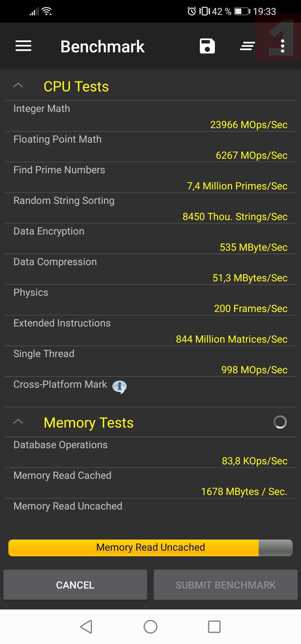Viewport: 301px width, 644px height.
Task: Collapse the Memory Tests section chevron
Action: pos(18,422)
